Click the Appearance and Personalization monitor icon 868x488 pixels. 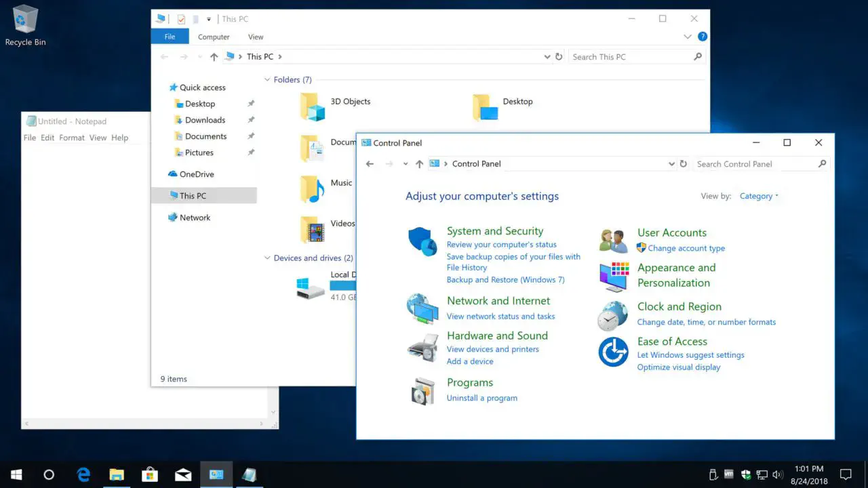(614, 276)
